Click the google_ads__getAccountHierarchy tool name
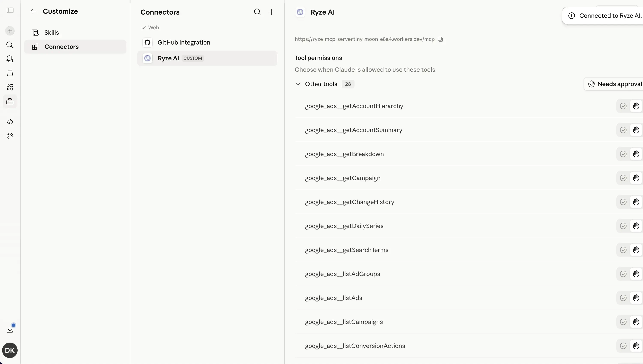 click(354, 106)
